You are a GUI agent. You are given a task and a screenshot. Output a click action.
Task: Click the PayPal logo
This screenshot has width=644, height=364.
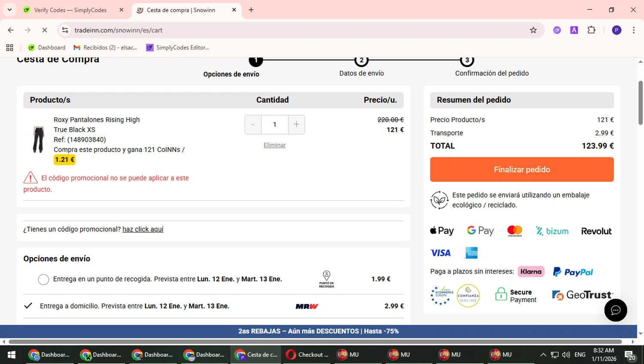[x=573, y=272]
